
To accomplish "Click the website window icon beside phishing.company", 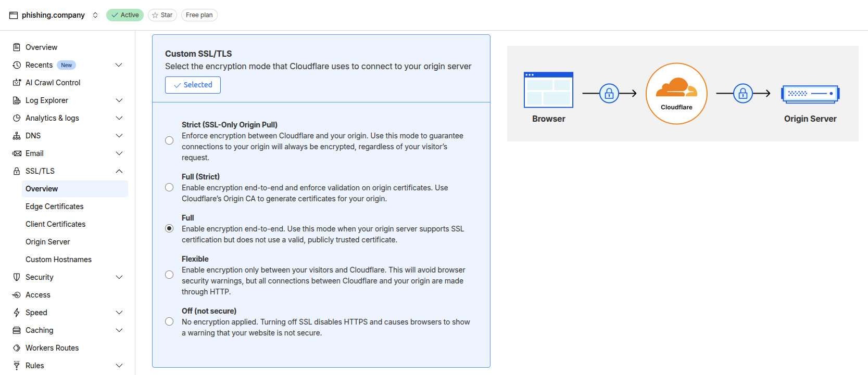I will coord(14,15).
